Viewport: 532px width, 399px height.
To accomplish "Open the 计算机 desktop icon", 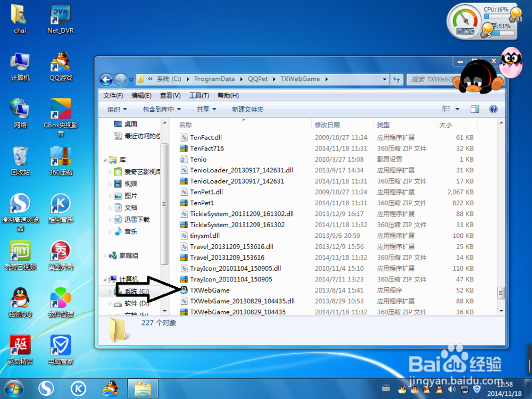I will coord(20,66).
